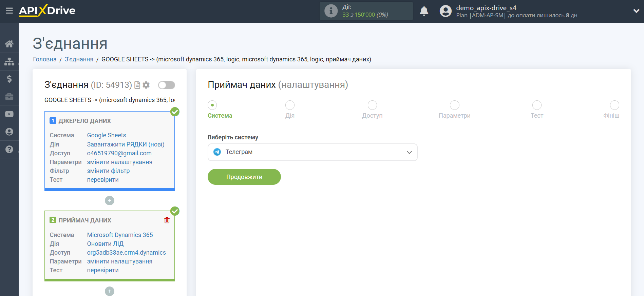
Task: Open the connection settings gear icon
Action: point(146,85)
